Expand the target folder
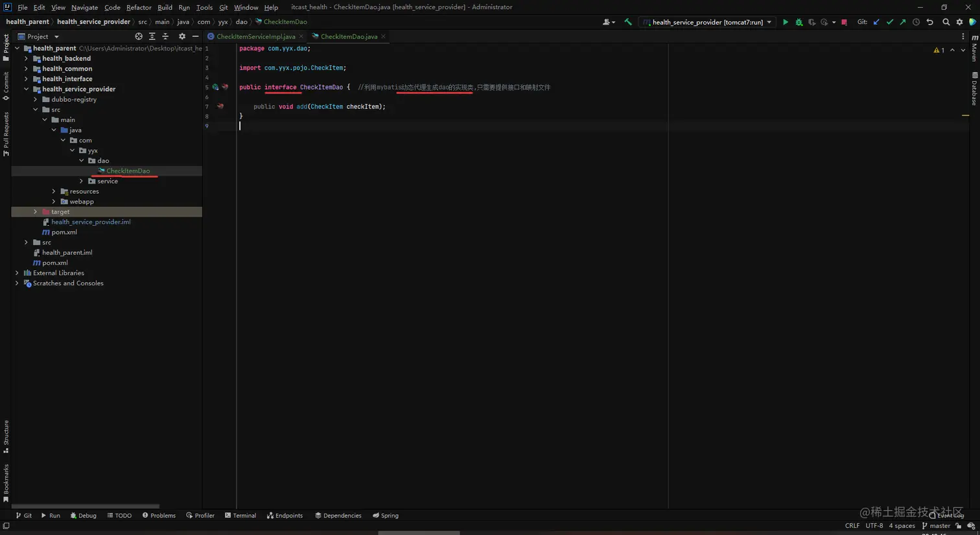The height and width of the screenshot is (535, 980). pyautogui.click(x=36, y=211)
